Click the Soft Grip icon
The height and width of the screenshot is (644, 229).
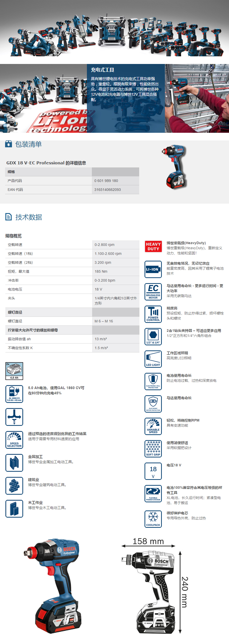(x=153, y=449)
